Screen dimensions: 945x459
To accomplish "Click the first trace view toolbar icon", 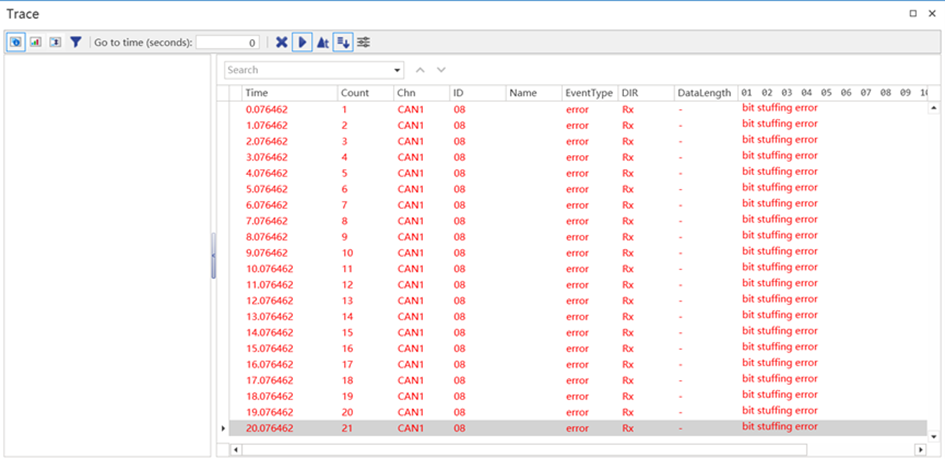I will (16, 43).
